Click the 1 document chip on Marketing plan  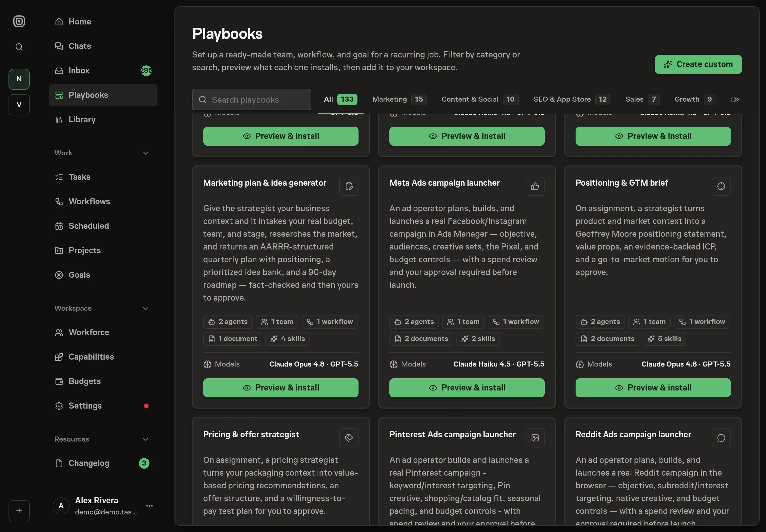point(233,339)
